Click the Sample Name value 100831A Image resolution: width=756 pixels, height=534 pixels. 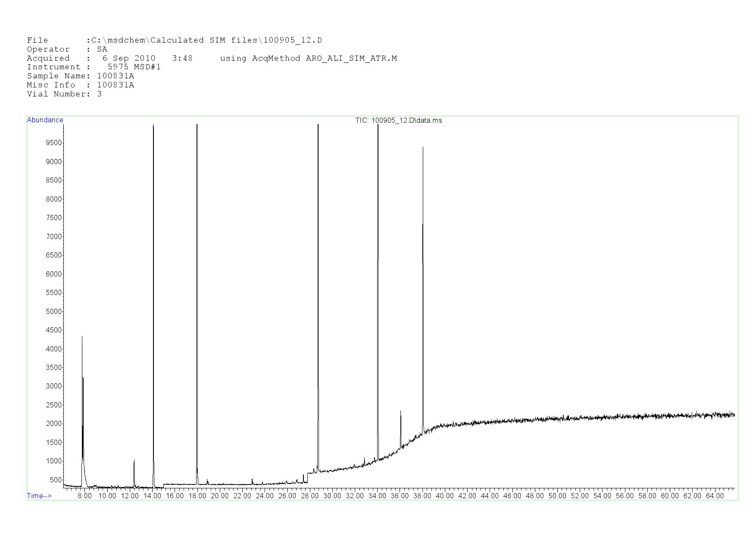pos(116,76)
